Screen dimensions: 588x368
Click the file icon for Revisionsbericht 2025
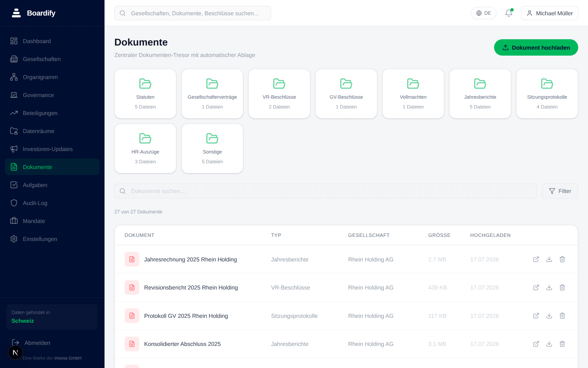(132, 287)
